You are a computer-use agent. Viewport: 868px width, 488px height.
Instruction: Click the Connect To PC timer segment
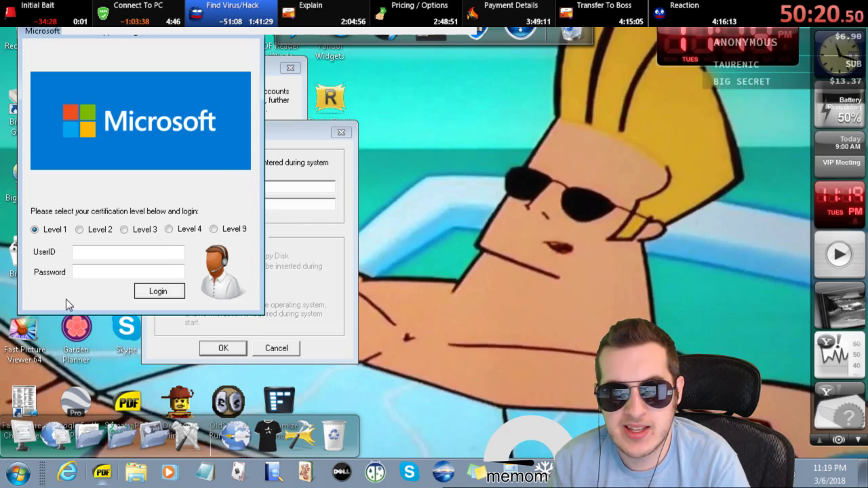pyautogui.click(x=138, y=13)
